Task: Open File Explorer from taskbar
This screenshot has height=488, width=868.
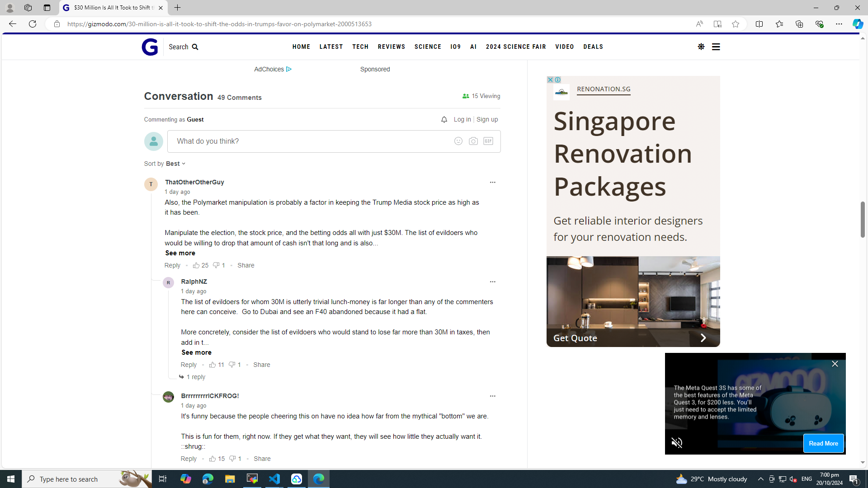Action: click(230, 479)
